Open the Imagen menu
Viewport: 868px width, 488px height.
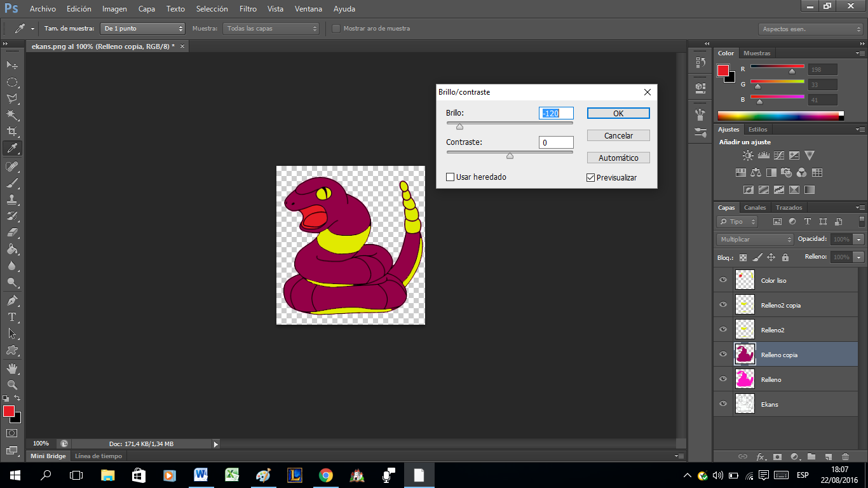click(114, 9)
